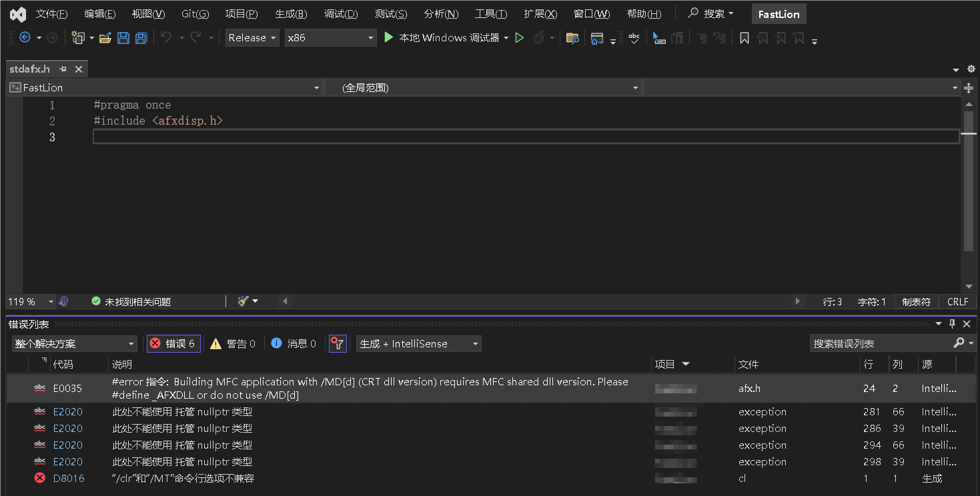Toggle a bookmark with the bookmark icon
The image size is (980, 496).
tap(745, 38)
